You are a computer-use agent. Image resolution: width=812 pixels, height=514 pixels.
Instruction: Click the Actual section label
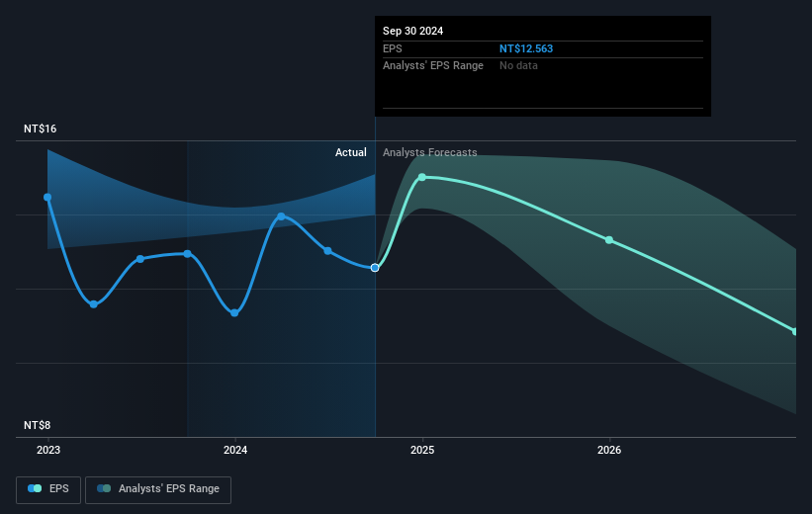[350, 152]
